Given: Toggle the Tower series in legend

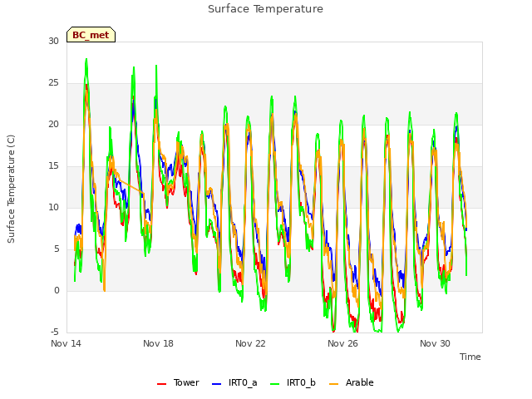Looking at the screenshot, I should pos(178,382).
